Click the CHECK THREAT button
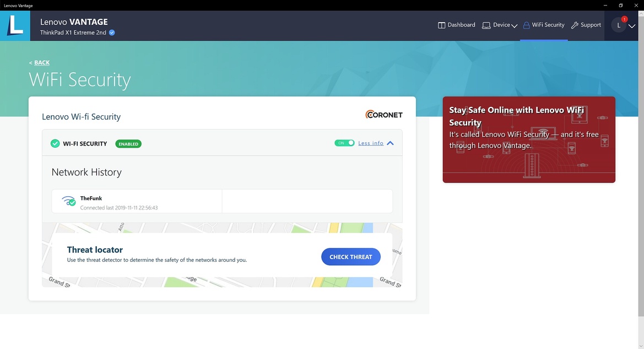Viewport: 644px width, 349px height. pyautogui.click(x=351, y=257)
